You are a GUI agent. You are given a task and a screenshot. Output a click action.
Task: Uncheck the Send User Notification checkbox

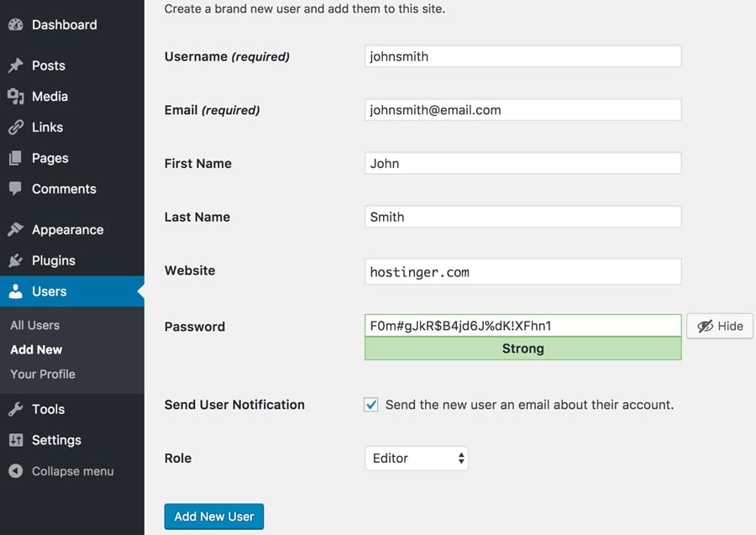370,404
